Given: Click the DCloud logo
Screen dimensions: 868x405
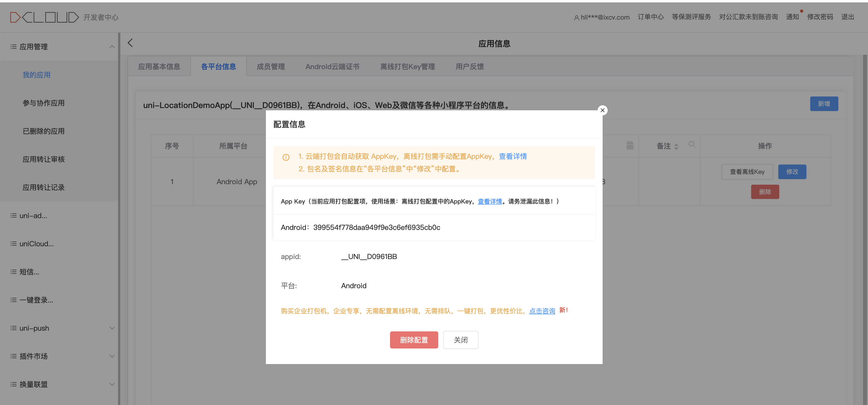Looking at the screenshot, I should pyautogui.click(x=44, y=17).
